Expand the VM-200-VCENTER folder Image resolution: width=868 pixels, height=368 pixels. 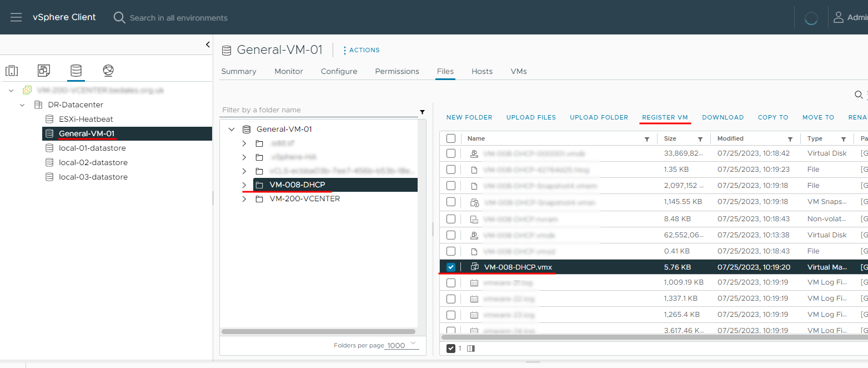(x=244, y=198)
